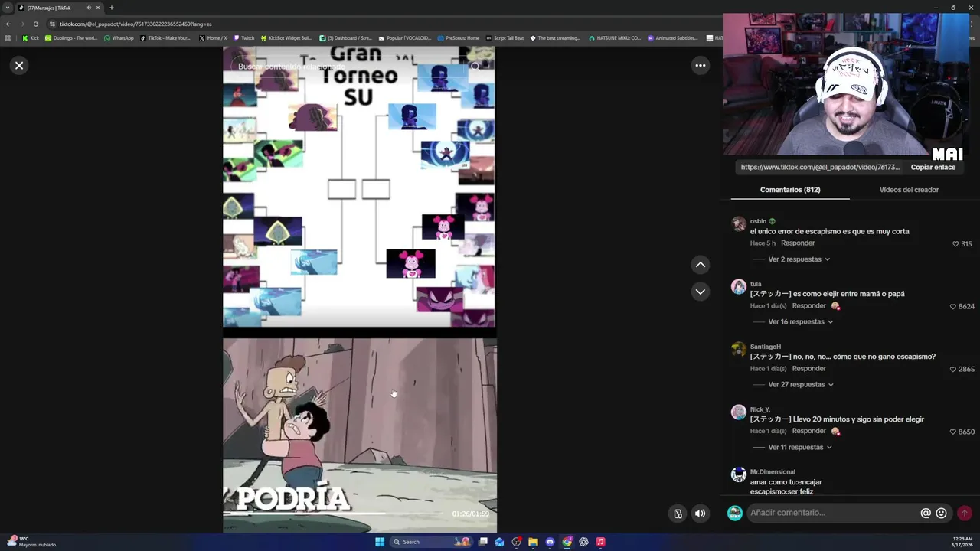Like Nick_Y.'s comment with 8650 likes
The image size is (980, 551).
pos(953,432)
